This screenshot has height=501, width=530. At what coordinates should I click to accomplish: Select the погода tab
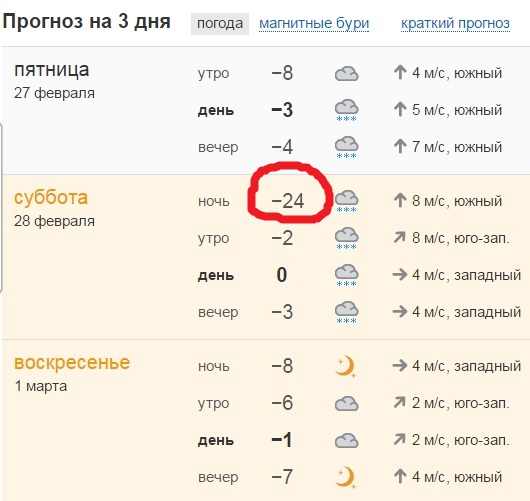(x=220, y=24)
